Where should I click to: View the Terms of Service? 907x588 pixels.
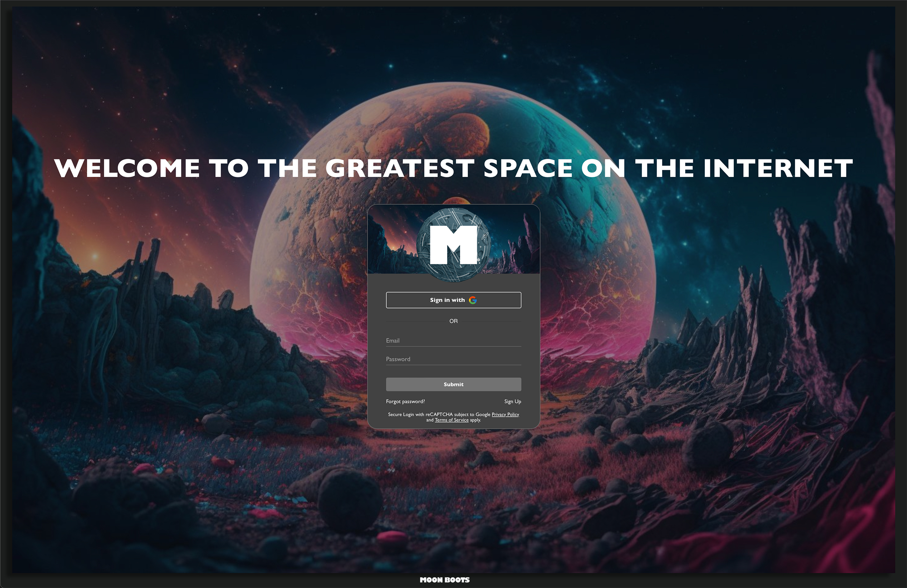(x=452, y=420)
